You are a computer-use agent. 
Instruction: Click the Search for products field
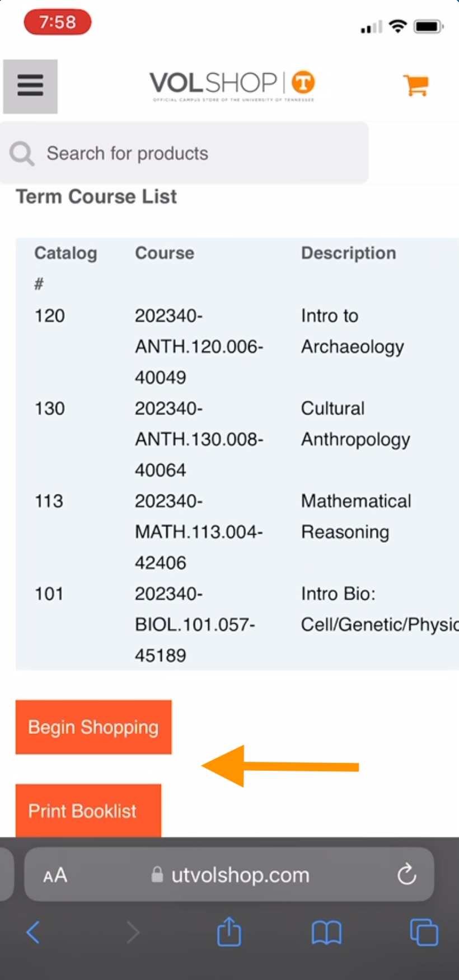pos(184,153)
